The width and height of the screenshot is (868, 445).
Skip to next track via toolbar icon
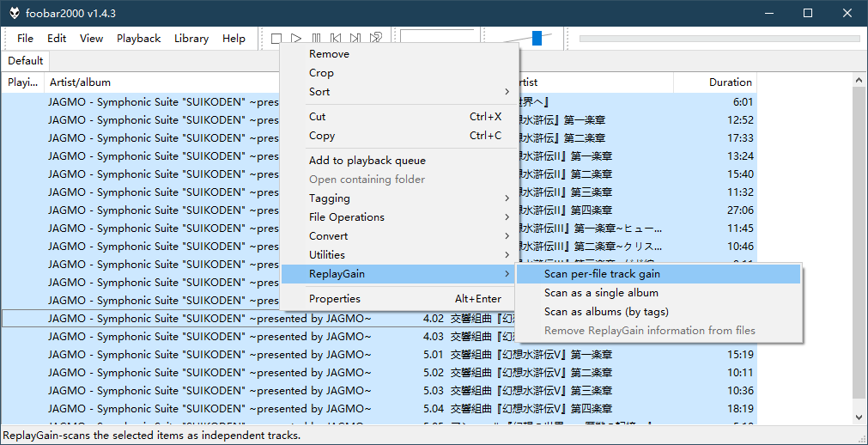point(355,39)
